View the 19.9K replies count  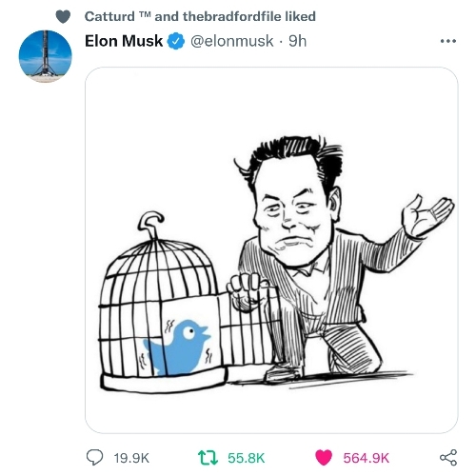[x=131, y=458]
